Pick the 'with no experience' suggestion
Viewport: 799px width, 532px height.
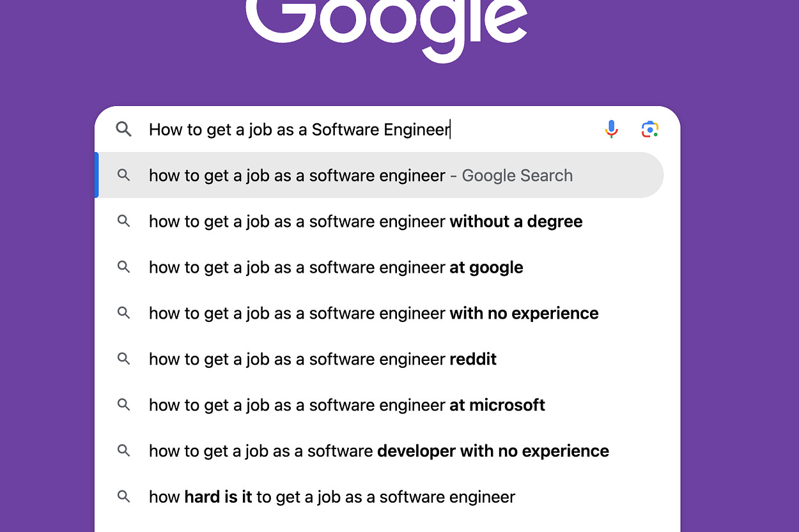[x=373, y=313]
